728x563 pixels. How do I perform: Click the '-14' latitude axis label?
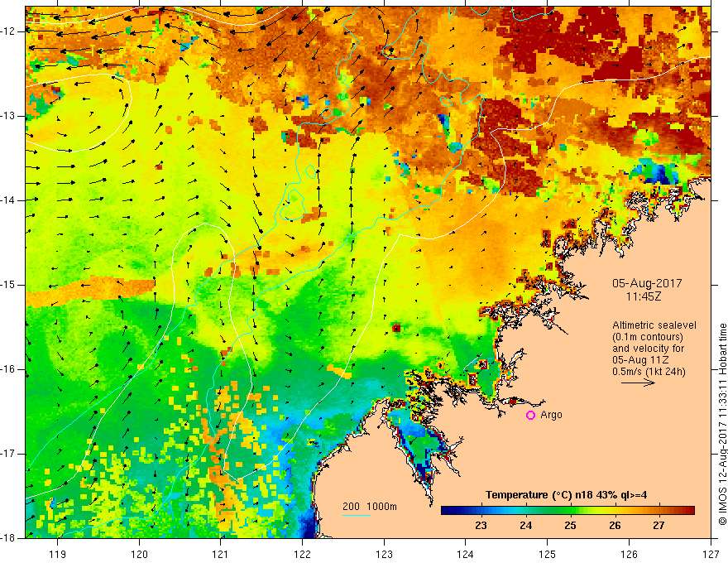(9, 200)
